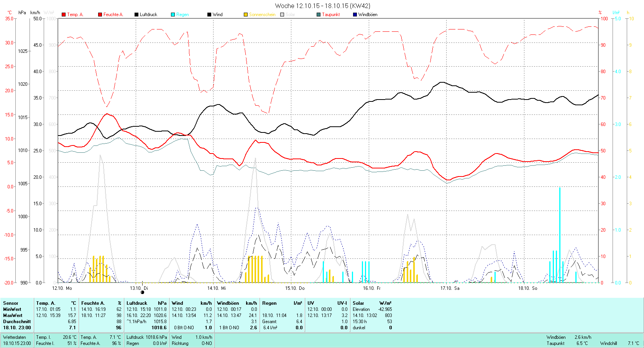Click solar max value 803
This screenshot has width=644, height=348.
point(389,315)
